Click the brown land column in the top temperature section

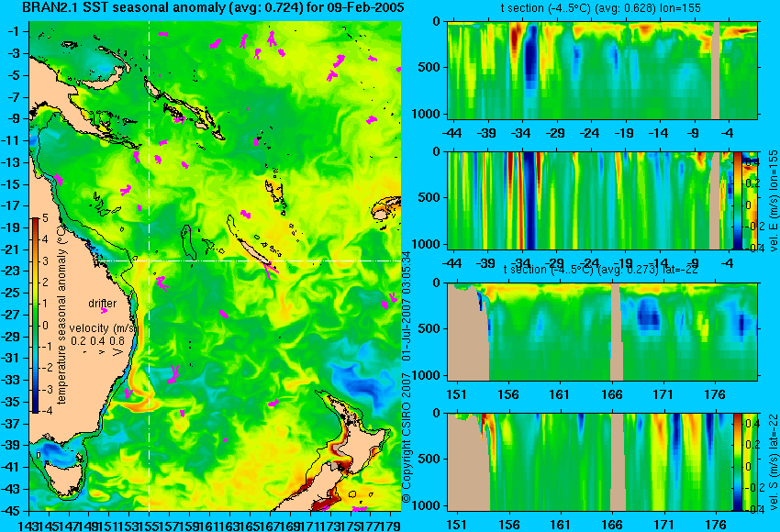point(716,70)
